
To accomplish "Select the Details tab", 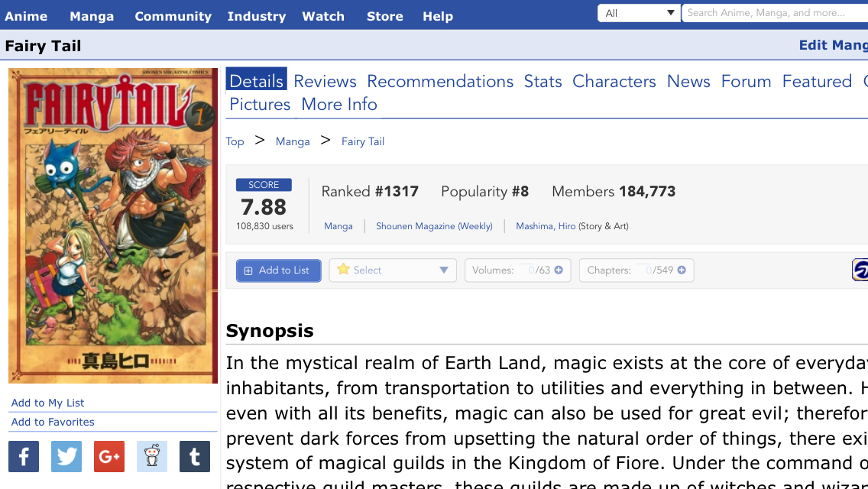I will click(x=256, y=81).
